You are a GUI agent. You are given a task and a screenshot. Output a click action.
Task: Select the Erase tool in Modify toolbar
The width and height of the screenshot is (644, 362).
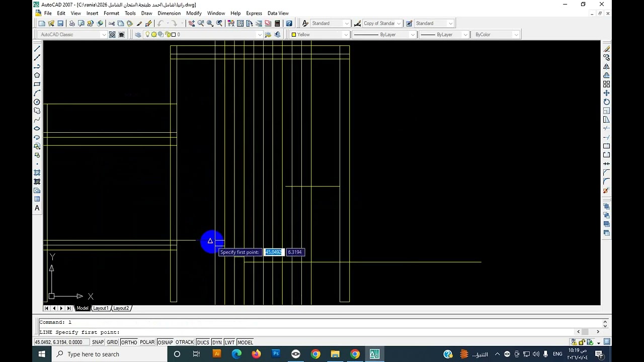607,49
